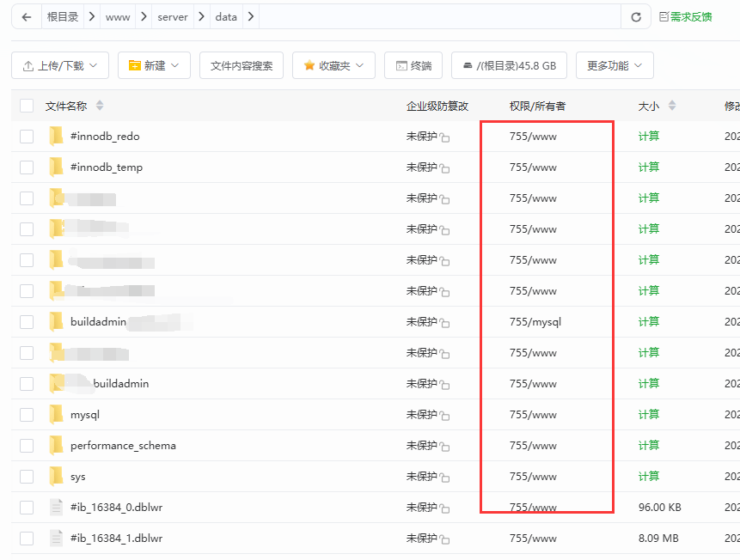Click the lock icon for #innodb_redo
Screen dimensions: 740x560
point(445,137)
